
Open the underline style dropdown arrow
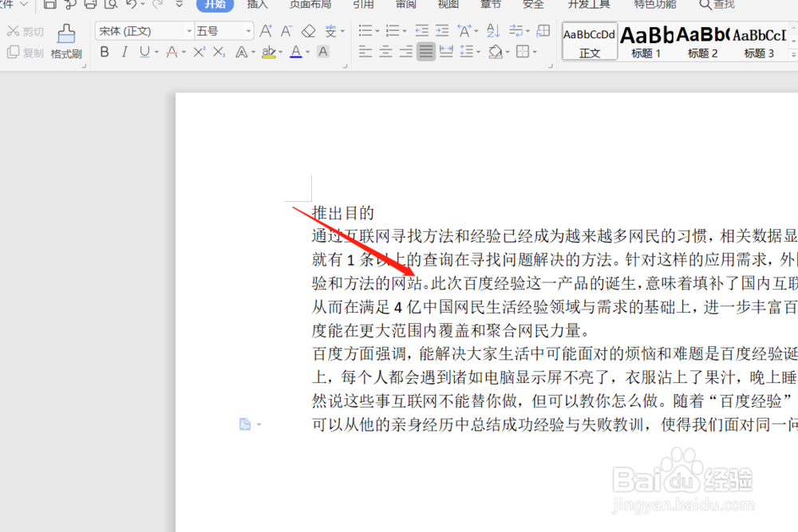point(156,53)
